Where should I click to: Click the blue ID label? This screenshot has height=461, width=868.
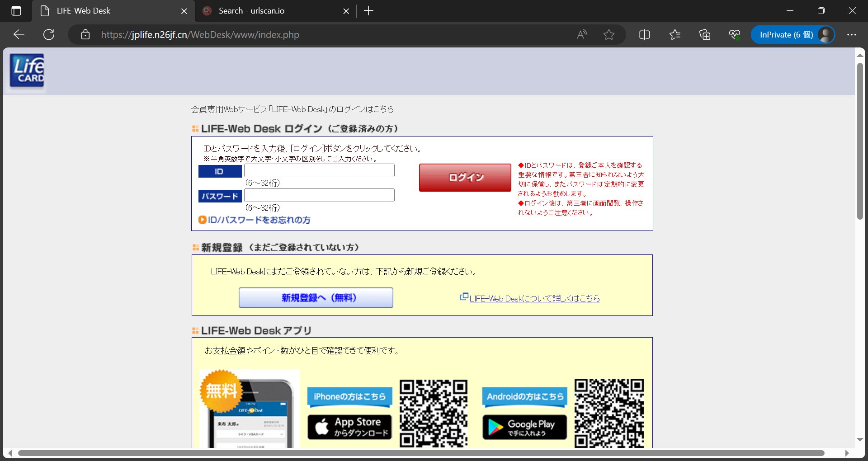click(x=220, y=171)
